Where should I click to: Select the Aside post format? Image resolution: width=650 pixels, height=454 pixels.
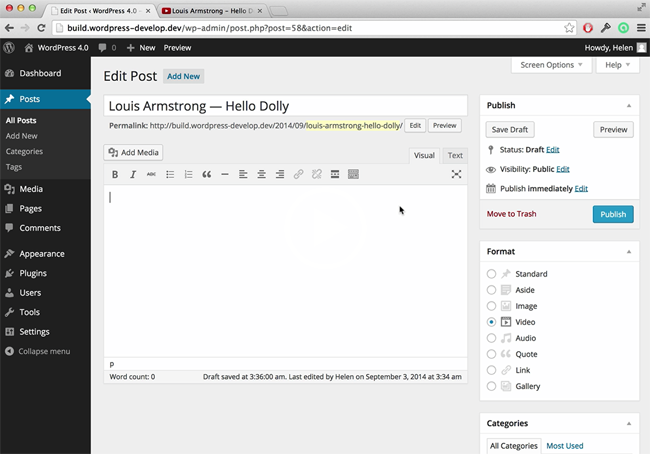(x=491, y=290)
